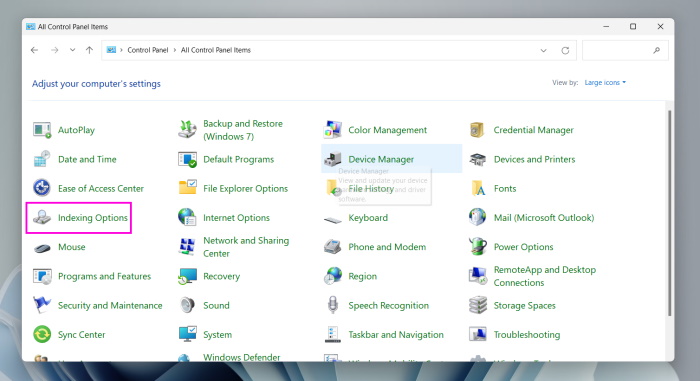This screenshot has width=700, height=381.
Task: Open the Storage Spaces icon
Action: (478, 305)
